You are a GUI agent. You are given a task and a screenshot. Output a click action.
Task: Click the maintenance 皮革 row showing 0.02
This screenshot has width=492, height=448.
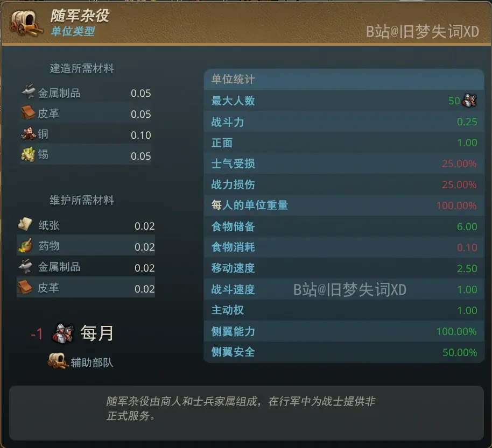[86, 287]
